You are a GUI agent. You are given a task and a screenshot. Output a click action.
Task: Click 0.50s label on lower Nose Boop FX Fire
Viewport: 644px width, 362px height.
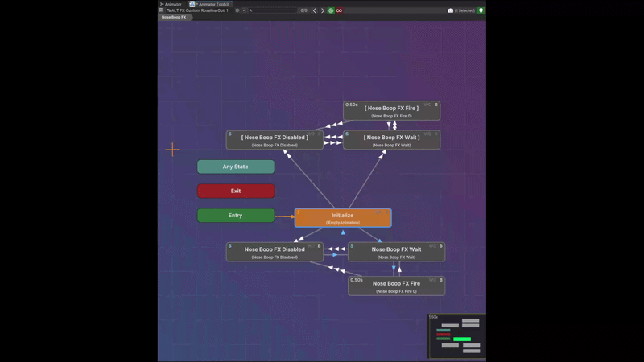[357, 280]
